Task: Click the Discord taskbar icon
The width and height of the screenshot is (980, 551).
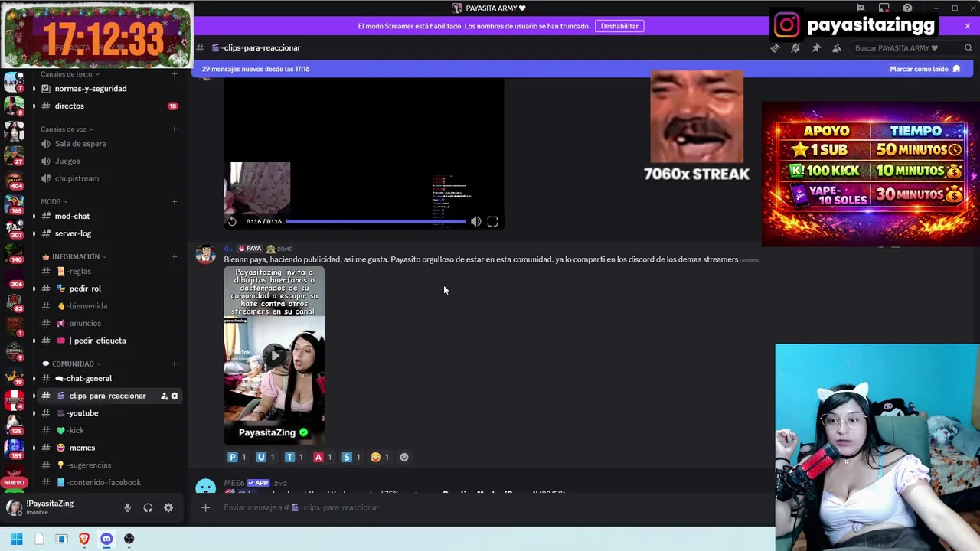Action: point(106,539)
